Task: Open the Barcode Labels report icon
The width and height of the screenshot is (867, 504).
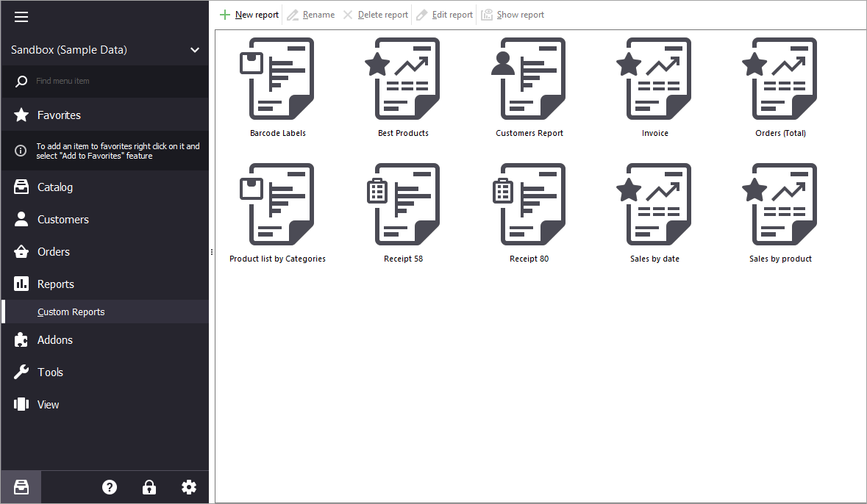Action: coord(278,79)
